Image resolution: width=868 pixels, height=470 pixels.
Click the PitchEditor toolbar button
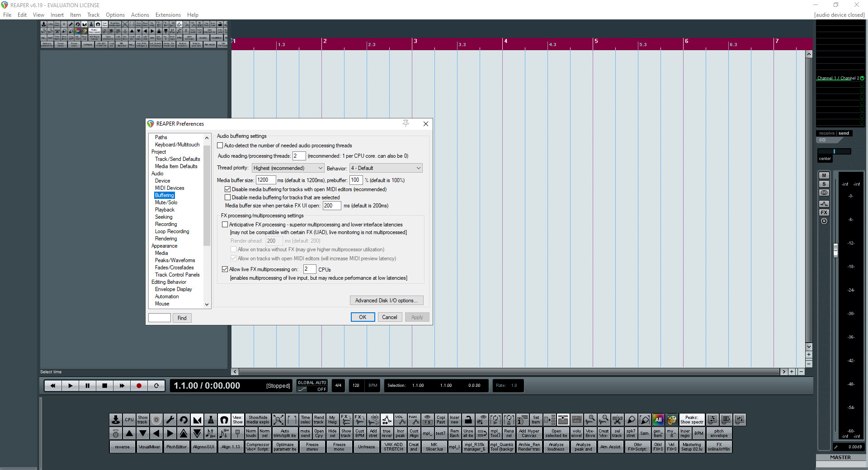pos(176,447)
